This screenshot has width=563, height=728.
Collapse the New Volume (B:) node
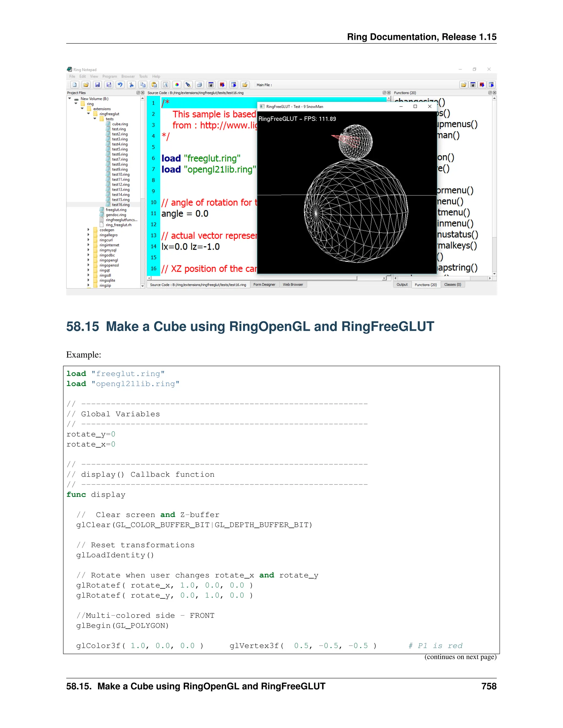click(69, 99)
